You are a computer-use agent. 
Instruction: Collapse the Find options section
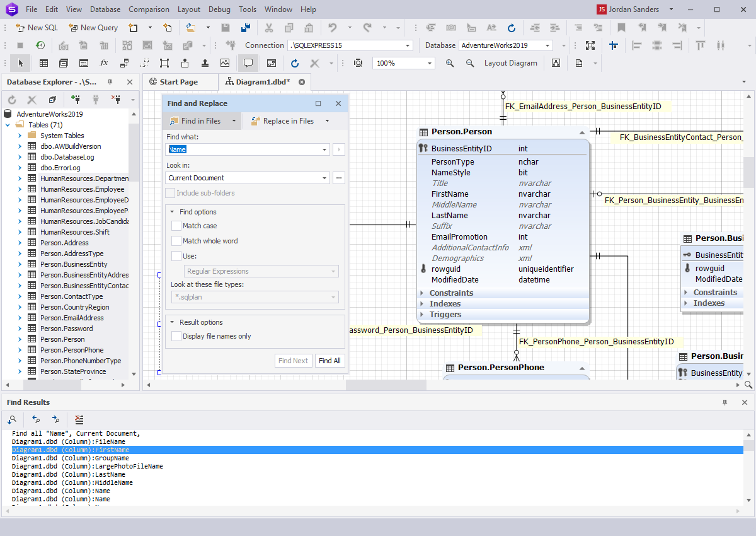(x=172, y=212)
